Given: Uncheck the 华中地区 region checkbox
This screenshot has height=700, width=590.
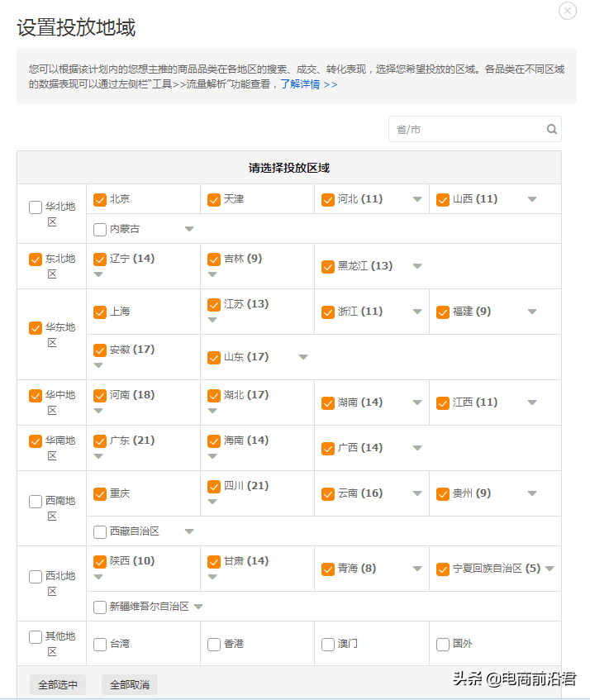Looking at the screenshot, I should (x=36, y=396).
